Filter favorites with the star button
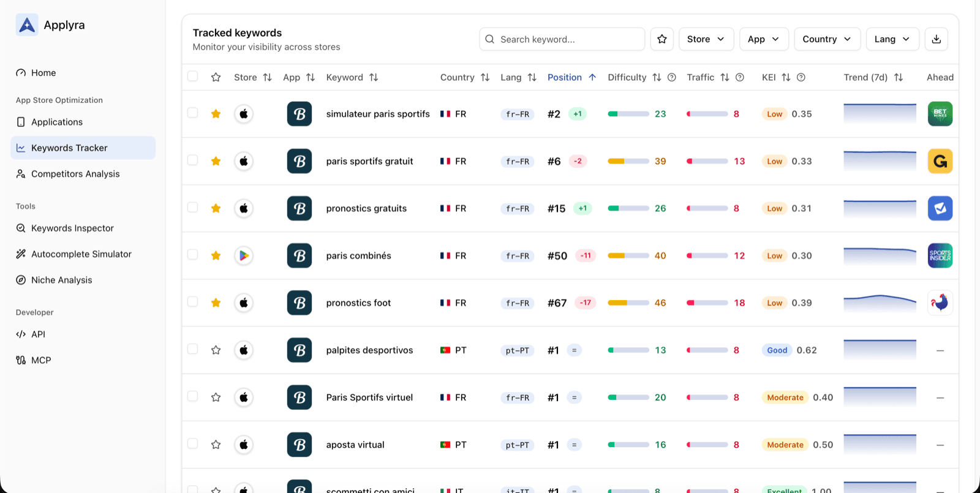Viewport: 980px width, 493px height. coord(662,39)
